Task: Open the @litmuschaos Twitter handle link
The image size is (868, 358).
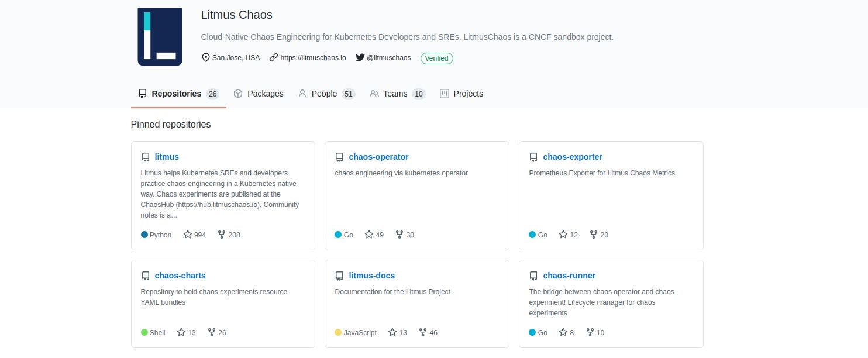Action: point(388,58)
